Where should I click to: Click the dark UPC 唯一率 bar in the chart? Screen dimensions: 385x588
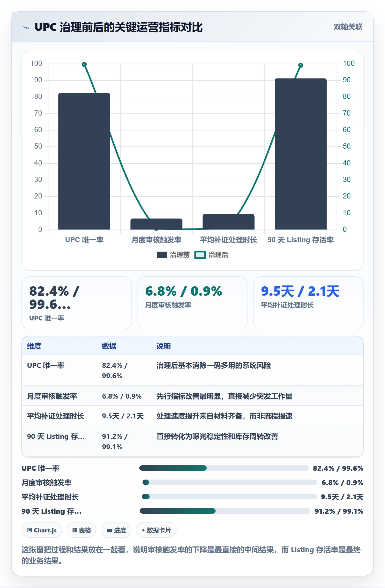pyautogui.click(x=84, y=161)
